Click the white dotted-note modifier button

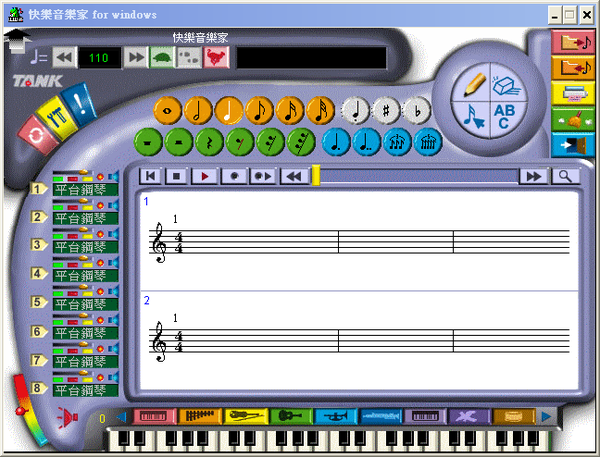[x=355, y=111]
